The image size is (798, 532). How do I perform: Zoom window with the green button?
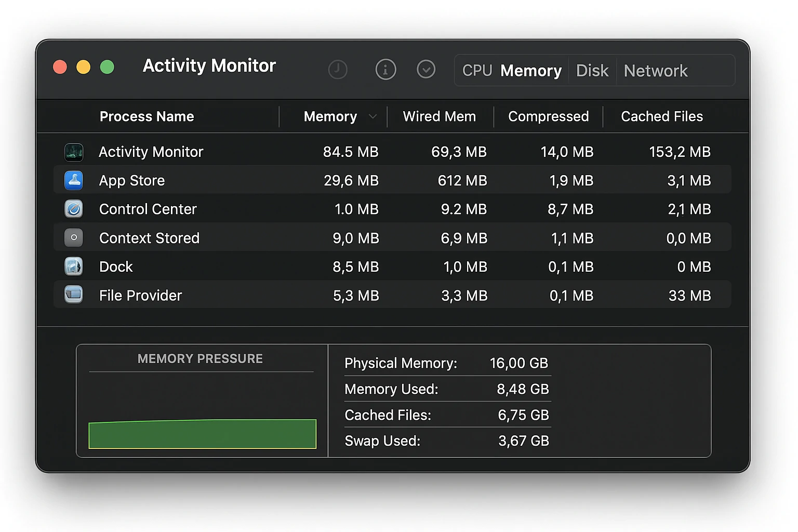(x=107, y=67)
